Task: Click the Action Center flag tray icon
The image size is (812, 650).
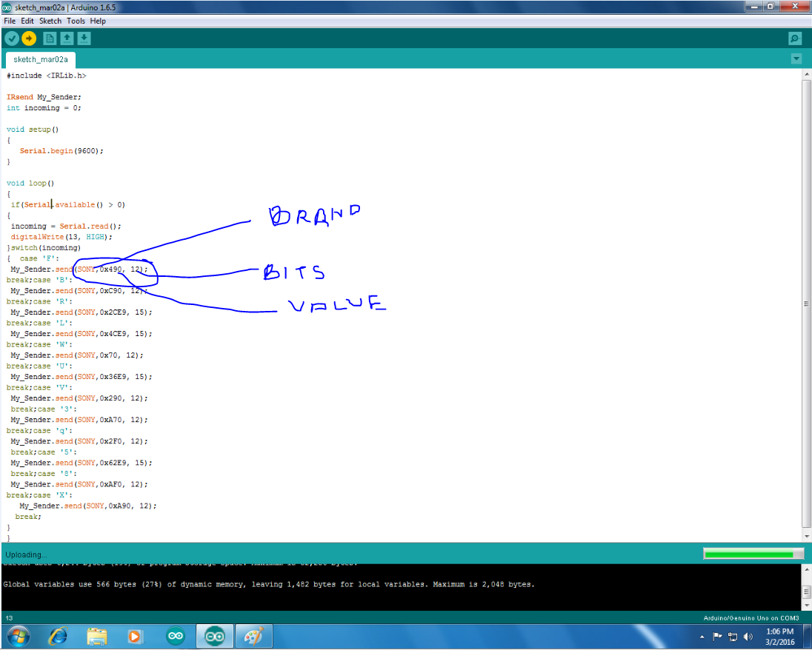Action: [x=717, y=637]
